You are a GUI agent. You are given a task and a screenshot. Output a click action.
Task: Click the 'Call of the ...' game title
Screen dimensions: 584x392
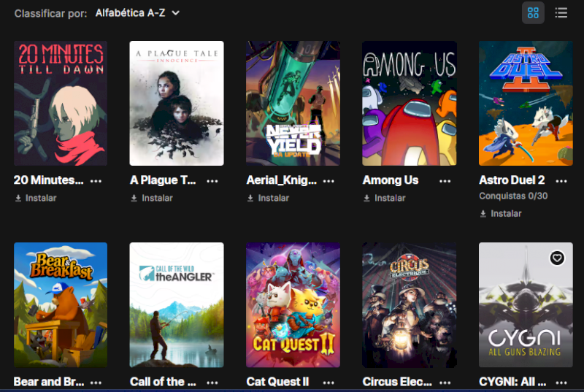[x=163, y=382]
